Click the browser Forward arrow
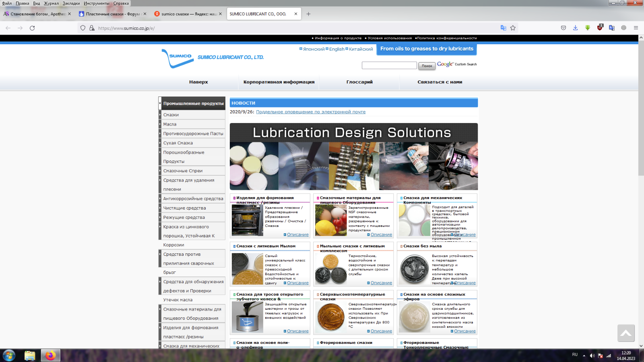Viewport: 644px width, 362px height. coord(20,28)
